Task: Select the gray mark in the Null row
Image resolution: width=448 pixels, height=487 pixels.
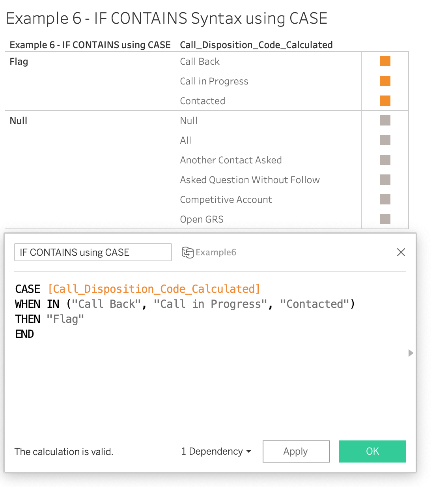Action: coord(385,120)
